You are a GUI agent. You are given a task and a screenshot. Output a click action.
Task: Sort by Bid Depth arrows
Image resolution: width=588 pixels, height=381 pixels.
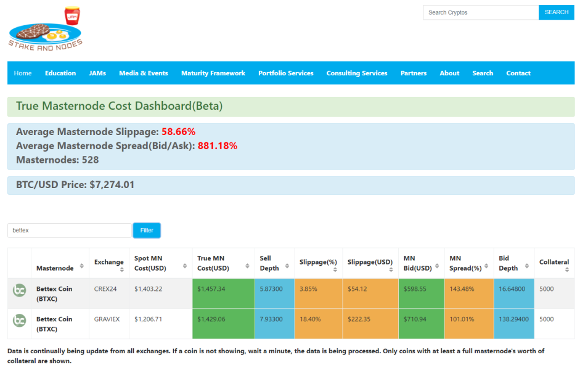[x=527, y=266]
